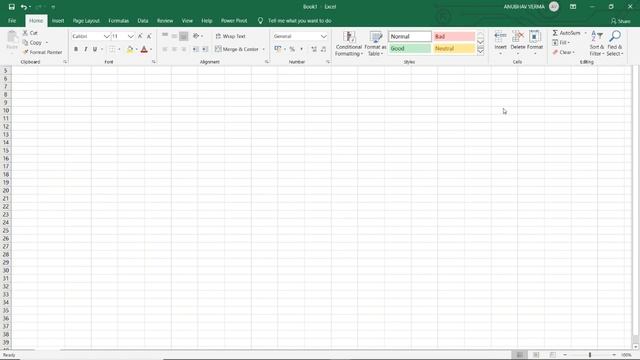Click the Undo arrow icon
Viewport: 640px width, 360px height.
24,7
